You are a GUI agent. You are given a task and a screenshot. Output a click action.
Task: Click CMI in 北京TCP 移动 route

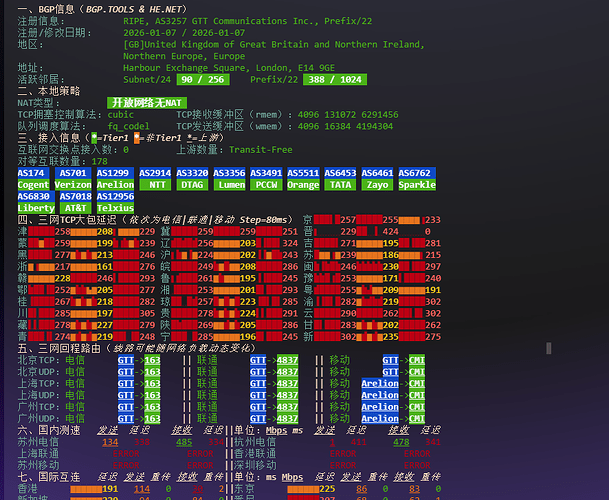417,360
